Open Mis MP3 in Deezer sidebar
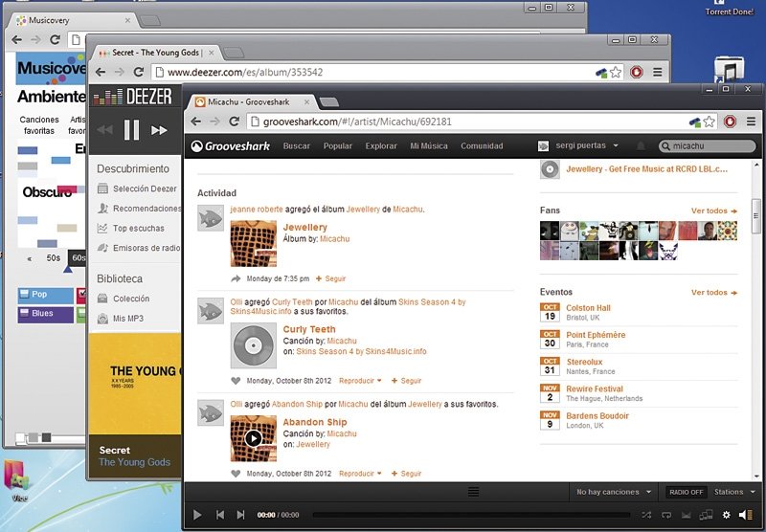766x532 pixels. tap(121, 319)
